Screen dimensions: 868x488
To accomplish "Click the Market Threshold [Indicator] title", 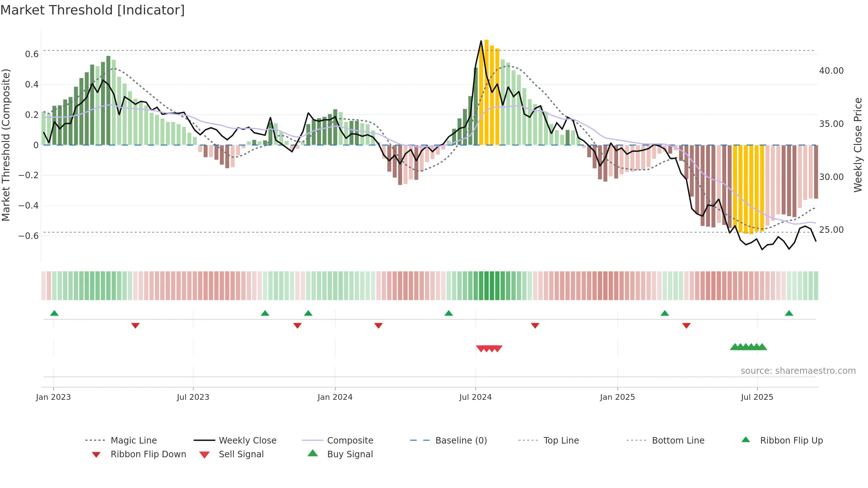I will [93, 10].
